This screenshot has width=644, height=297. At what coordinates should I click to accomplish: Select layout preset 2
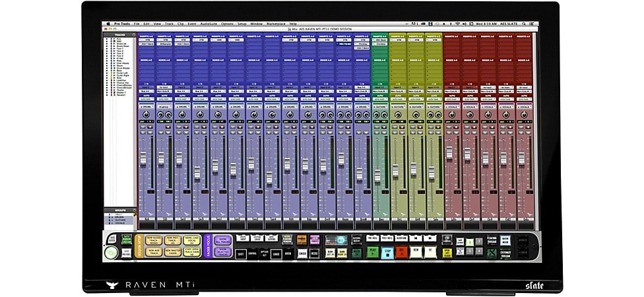(479, 242)
